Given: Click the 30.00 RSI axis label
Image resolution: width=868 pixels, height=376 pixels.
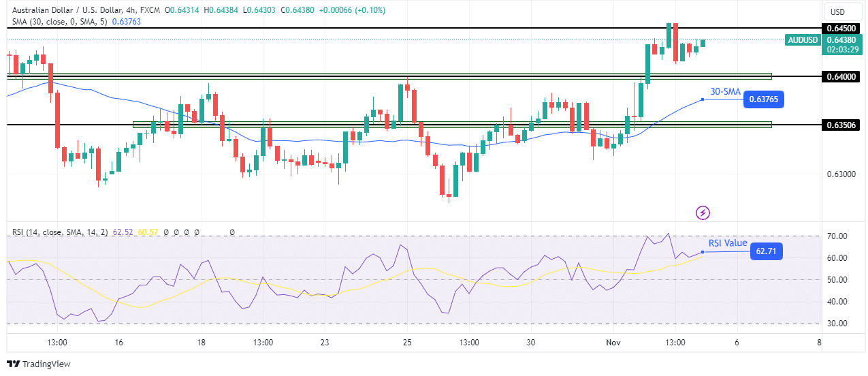Looking at the screenshot, I should click(x=839, y=324).
